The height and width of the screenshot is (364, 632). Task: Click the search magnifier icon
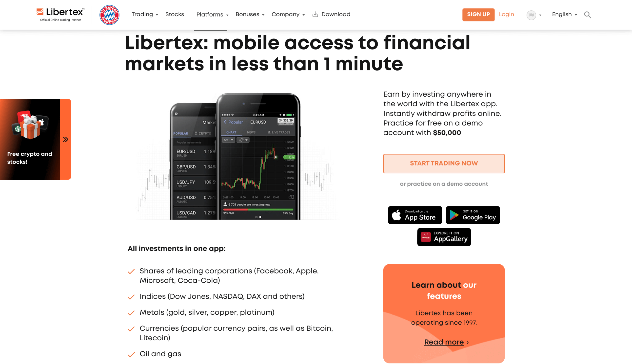[x=589, y=15]
